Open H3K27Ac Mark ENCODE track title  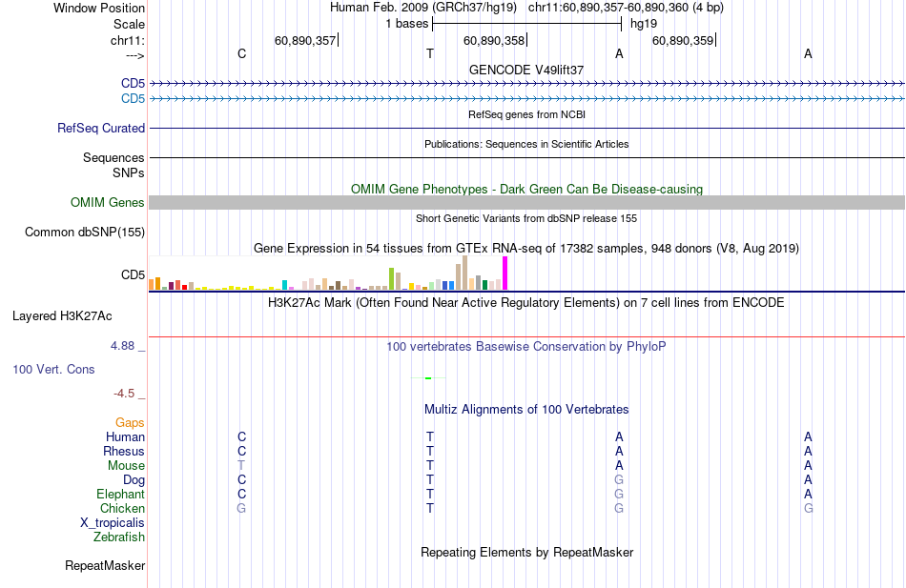coord(526,303)
